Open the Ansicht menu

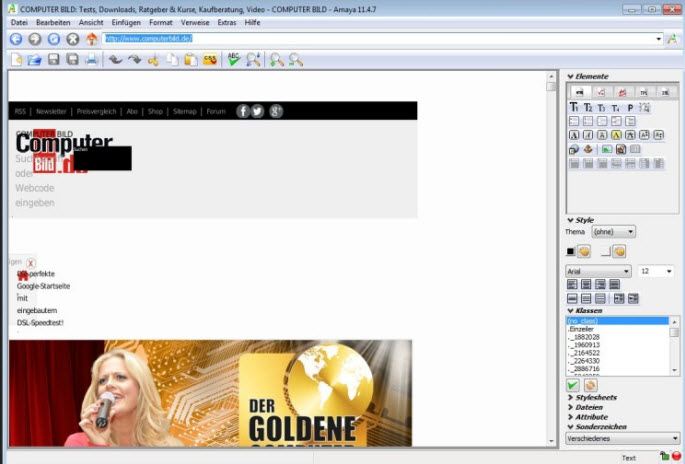(x=91, y=22)
